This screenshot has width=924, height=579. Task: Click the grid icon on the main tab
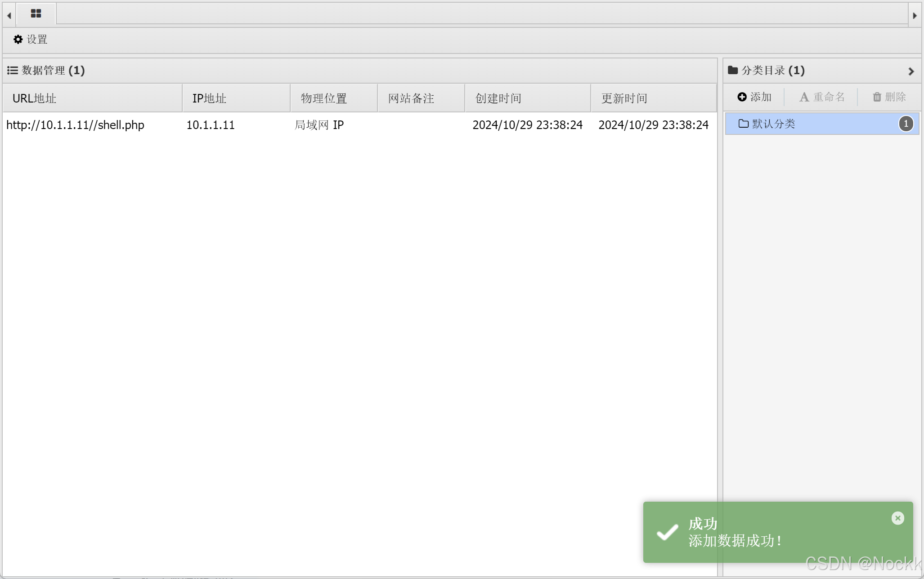[x=36, y=13]
